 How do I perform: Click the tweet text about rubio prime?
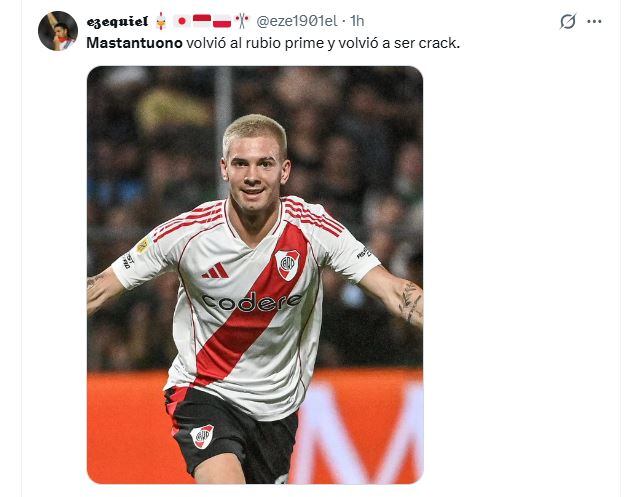pos(273,43)
